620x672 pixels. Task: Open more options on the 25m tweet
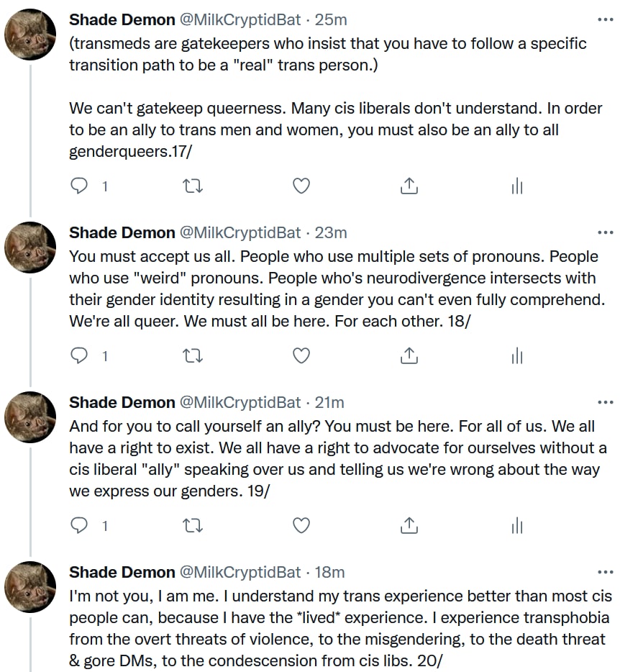(x=606, y=19)
